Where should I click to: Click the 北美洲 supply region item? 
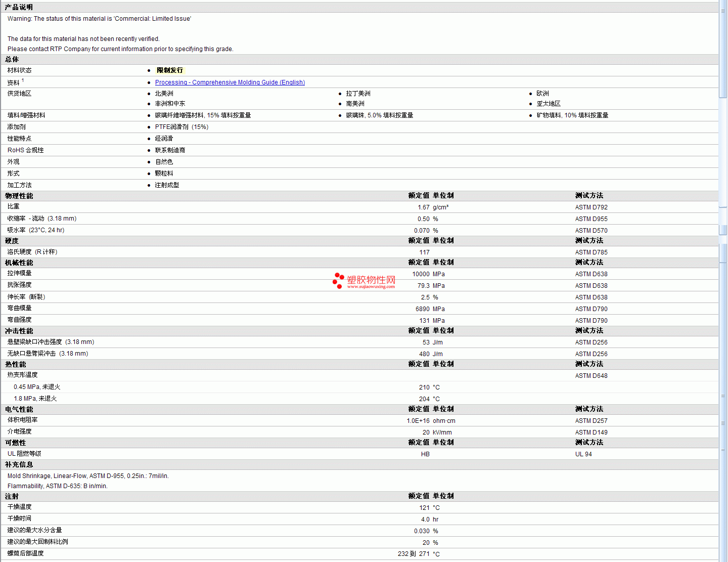(x=164, y=94)
